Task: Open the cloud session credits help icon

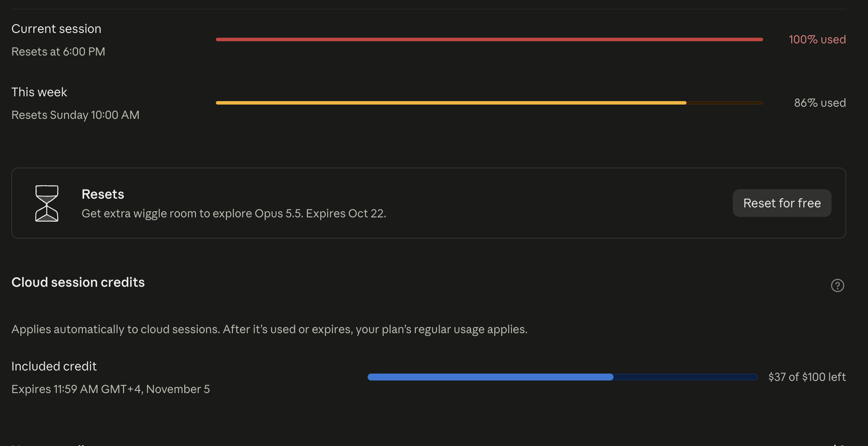Action: pos(837,285)
